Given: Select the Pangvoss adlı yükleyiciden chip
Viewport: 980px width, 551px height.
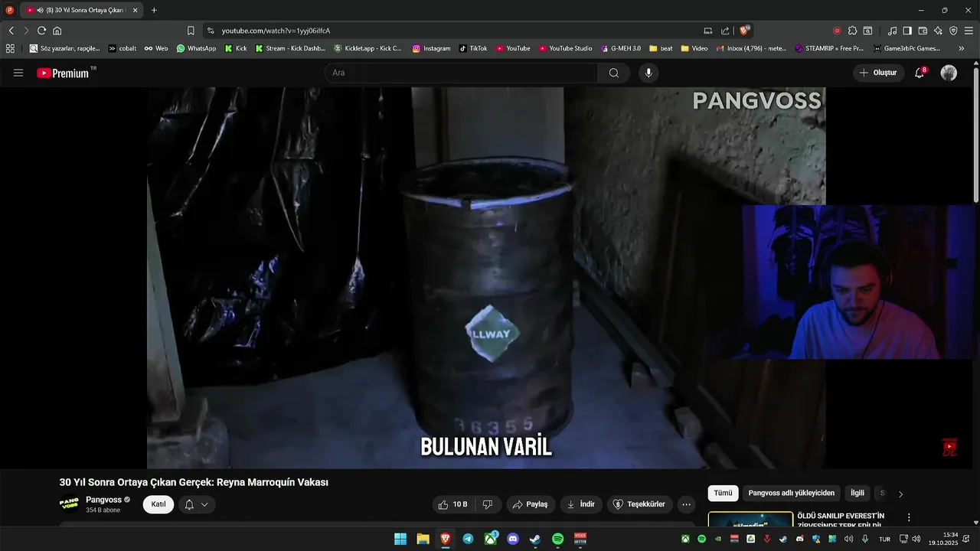Looking at the screenshot, I should point(792,493).
